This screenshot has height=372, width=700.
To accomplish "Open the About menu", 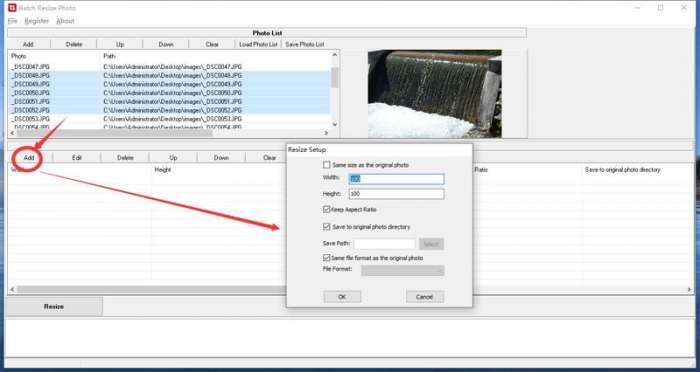I will [65, 21].
